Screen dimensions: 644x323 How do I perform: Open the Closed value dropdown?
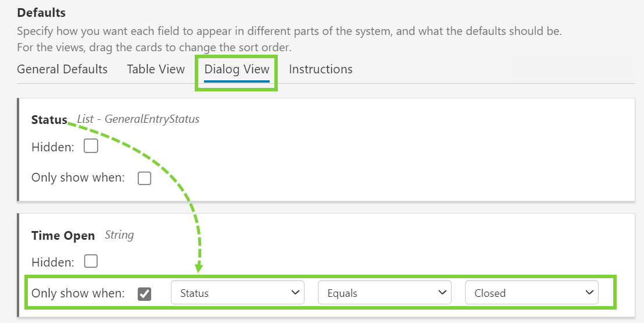click(531, 293)
